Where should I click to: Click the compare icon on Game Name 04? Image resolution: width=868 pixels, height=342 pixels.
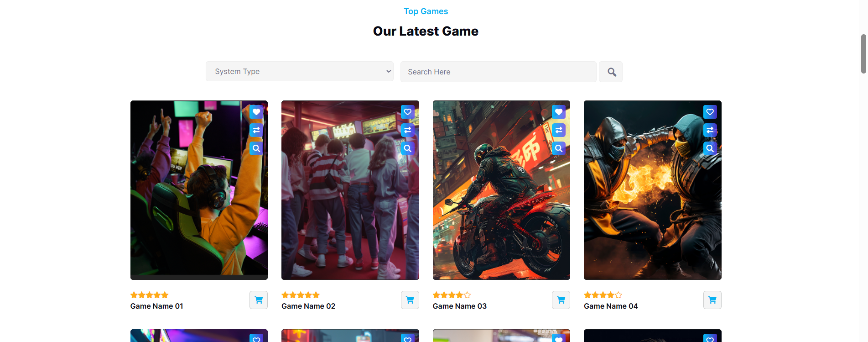tap(710, 130)
